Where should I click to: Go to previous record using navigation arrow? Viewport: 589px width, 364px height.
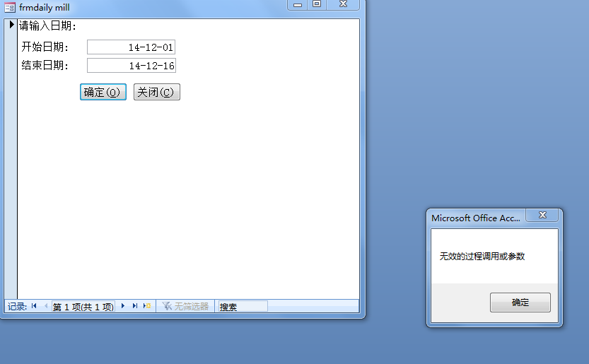pos(46,306)
